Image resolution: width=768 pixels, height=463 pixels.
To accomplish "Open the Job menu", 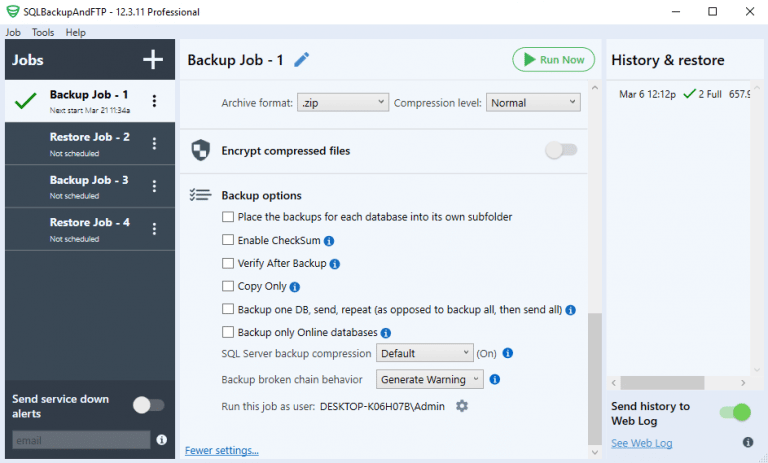I will coord(13,32).
